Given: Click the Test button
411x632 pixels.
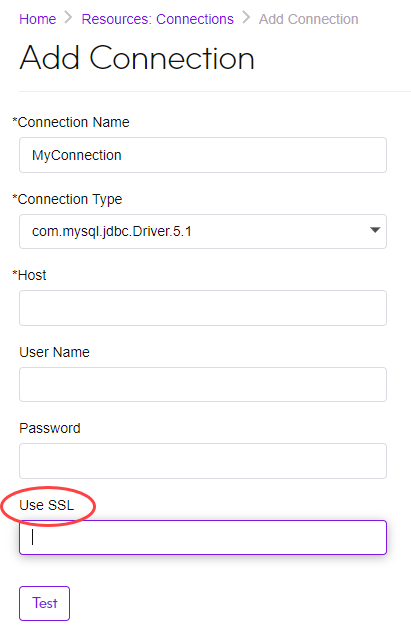Looking at the screenshot, I should click(44, 603).
